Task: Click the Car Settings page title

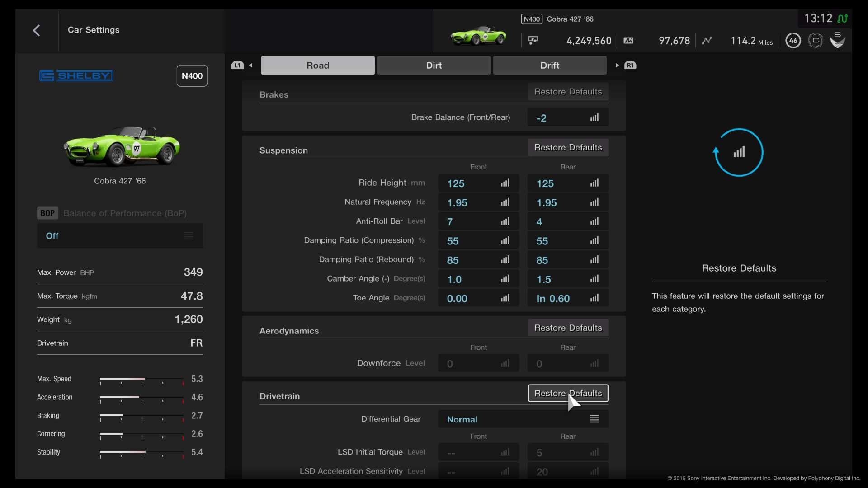Action: (x=94, y=30)
